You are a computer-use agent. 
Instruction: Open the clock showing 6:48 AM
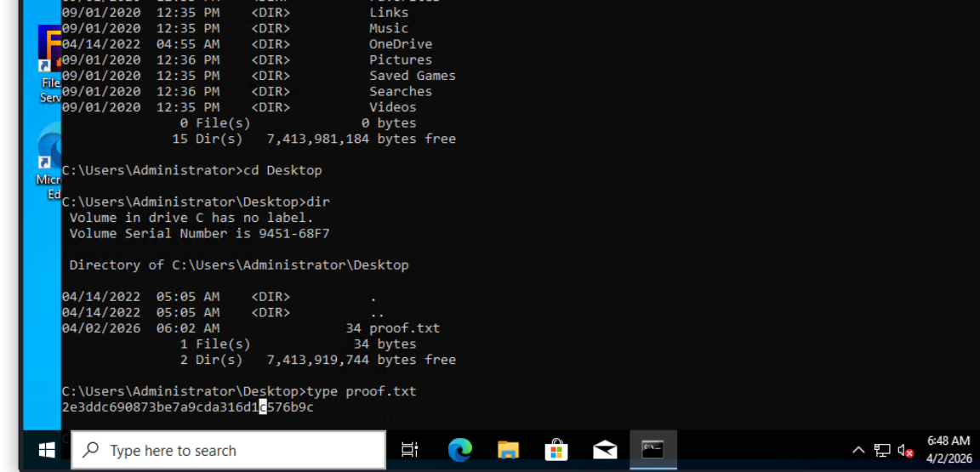tap(949, 450)
